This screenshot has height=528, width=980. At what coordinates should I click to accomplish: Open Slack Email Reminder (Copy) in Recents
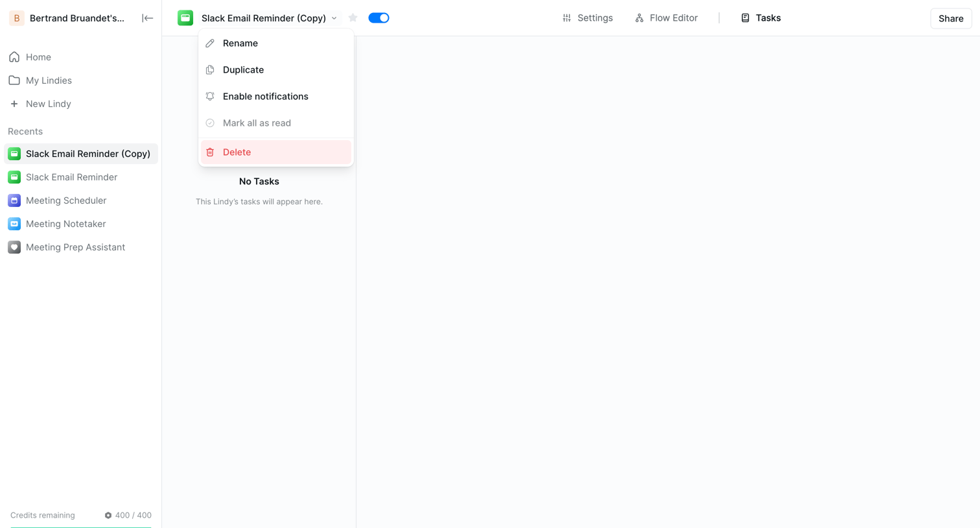pyautogui.click(x=81, y=154)
